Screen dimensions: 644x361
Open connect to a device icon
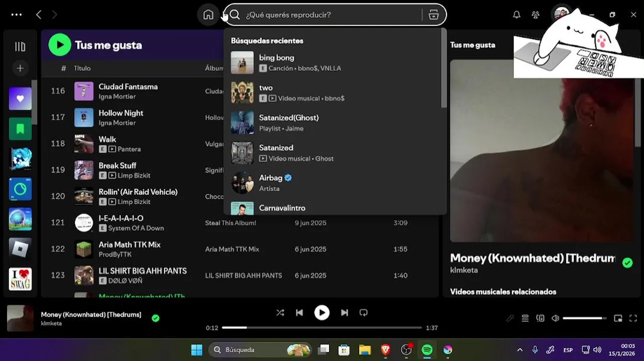540,318
